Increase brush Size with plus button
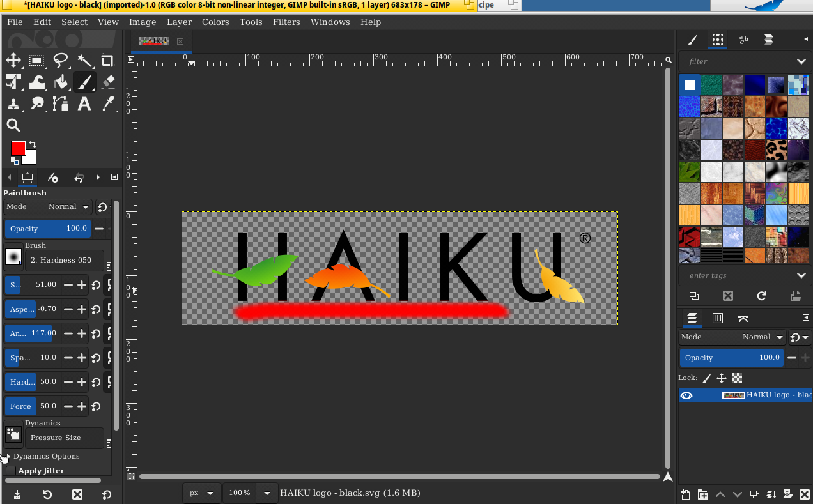This screenshot has height=504, width=813. (82, 285)
